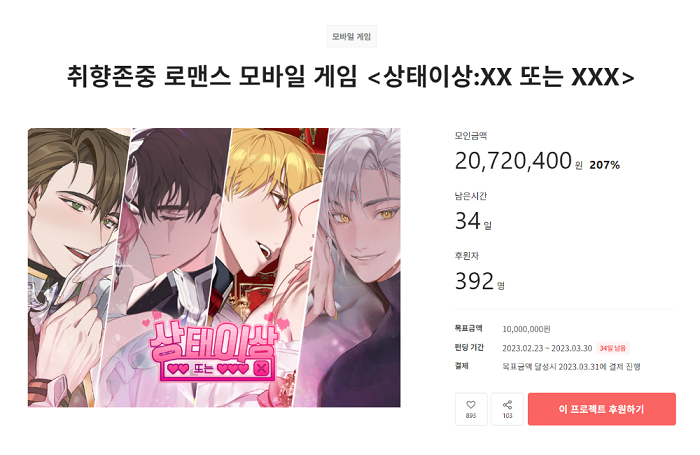700x455 pixels.
Task: Click the raised amount 20,720,400원
Action: 518,161
